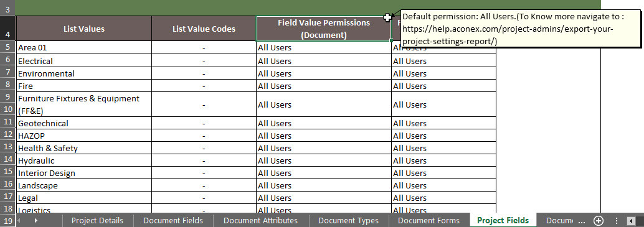Click the active Project Fields tab
The image size is (644, 227).
503,220
